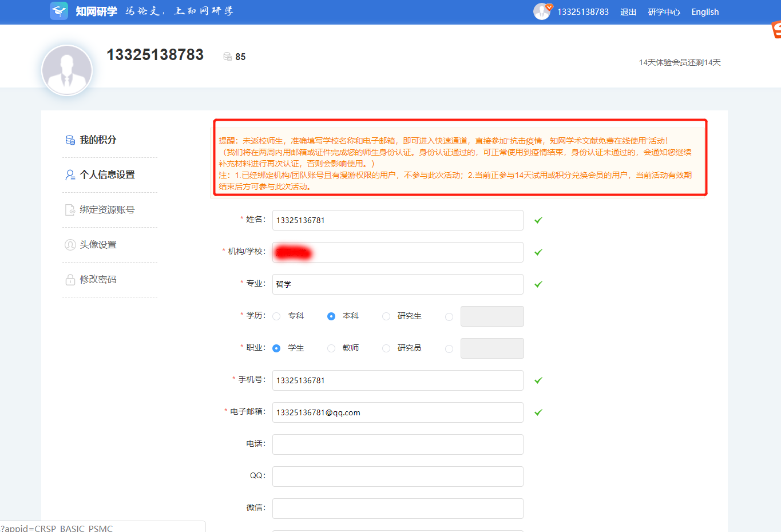
Task: Click the 13325138783 username in header
Action: pyautogui.click(x=582, y=12)
